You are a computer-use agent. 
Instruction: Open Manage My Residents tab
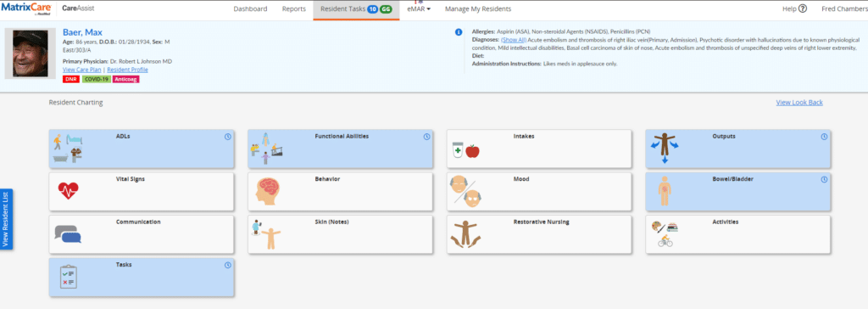(478, 8)
